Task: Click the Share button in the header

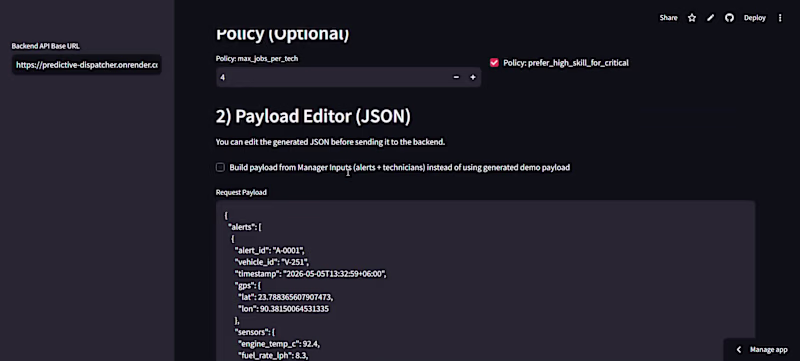Action: 668,18
